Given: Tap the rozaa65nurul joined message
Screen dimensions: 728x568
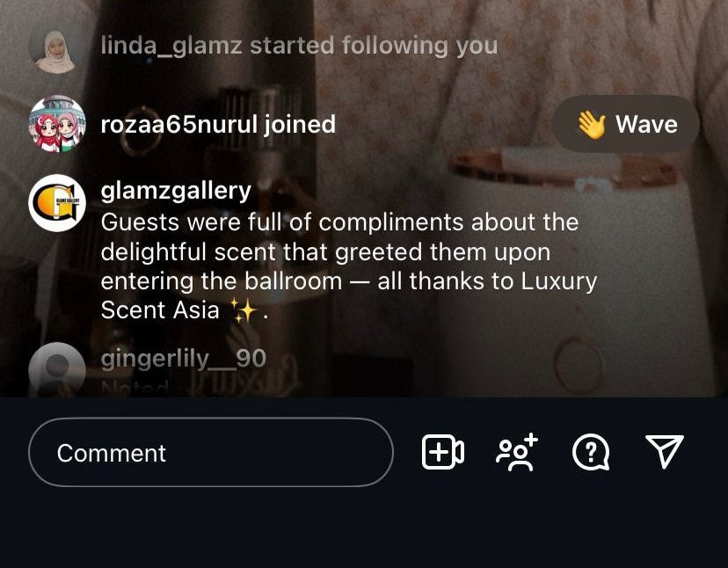Looking at the screenshot, I should pos(218,125).
